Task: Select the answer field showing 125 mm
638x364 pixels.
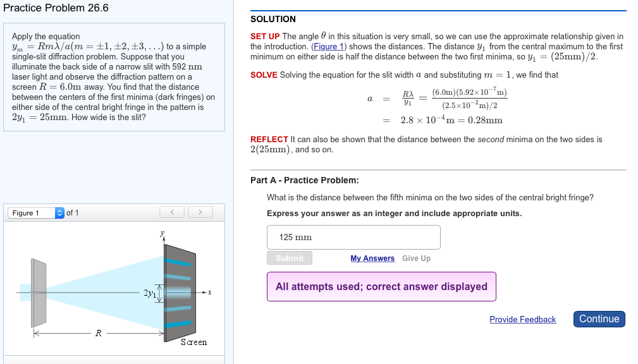Action: 353,236
